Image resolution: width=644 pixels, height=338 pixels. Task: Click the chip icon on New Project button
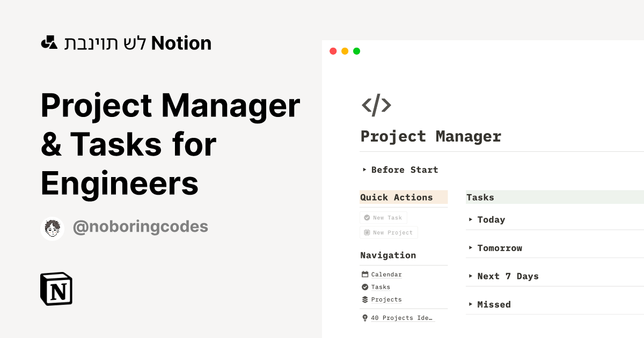[366, 232]
